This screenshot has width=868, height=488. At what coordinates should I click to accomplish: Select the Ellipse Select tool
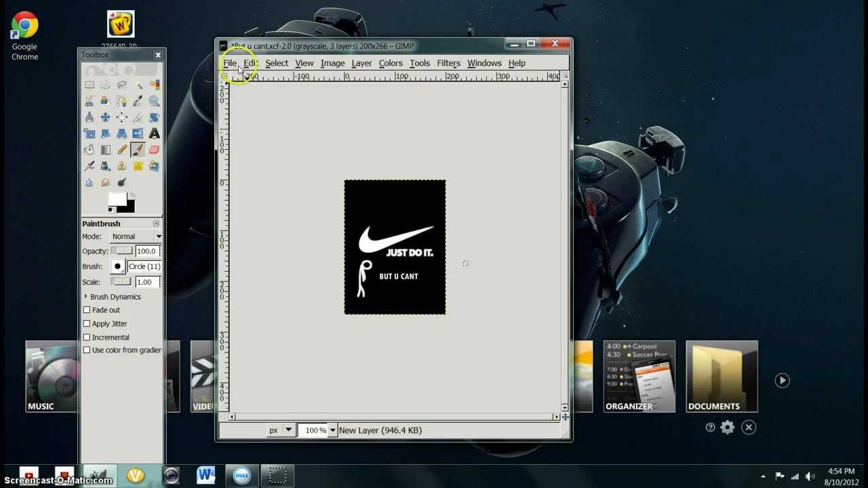tap(105, 85)
